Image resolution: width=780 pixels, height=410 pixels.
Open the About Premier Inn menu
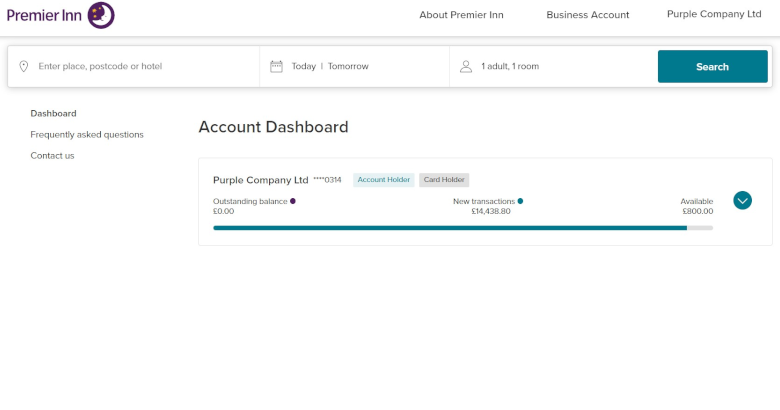[x=461, y=15]
